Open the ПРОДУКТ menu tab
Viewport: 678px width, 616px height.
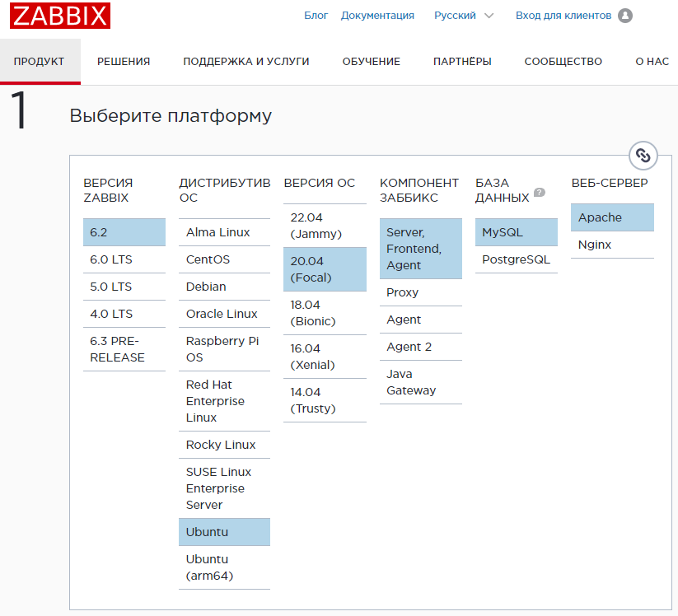point(39,62)
